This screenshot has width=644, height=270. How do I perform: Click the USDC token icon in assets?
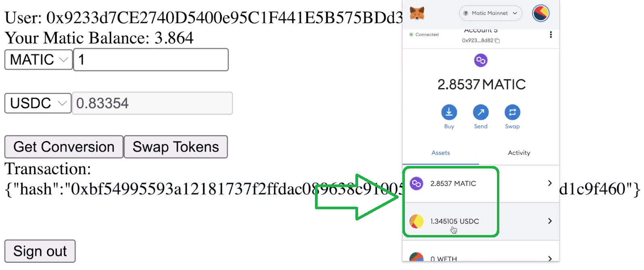coord(417,221)
